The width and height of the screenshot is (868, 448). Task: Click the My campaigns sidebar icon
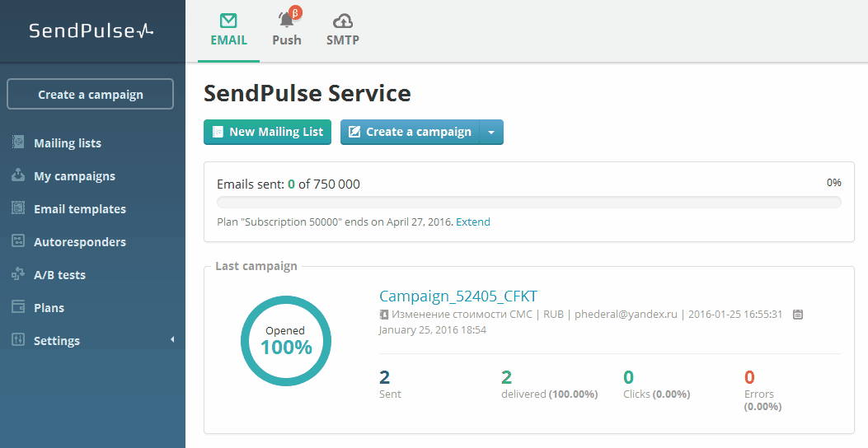pos(18,175)
